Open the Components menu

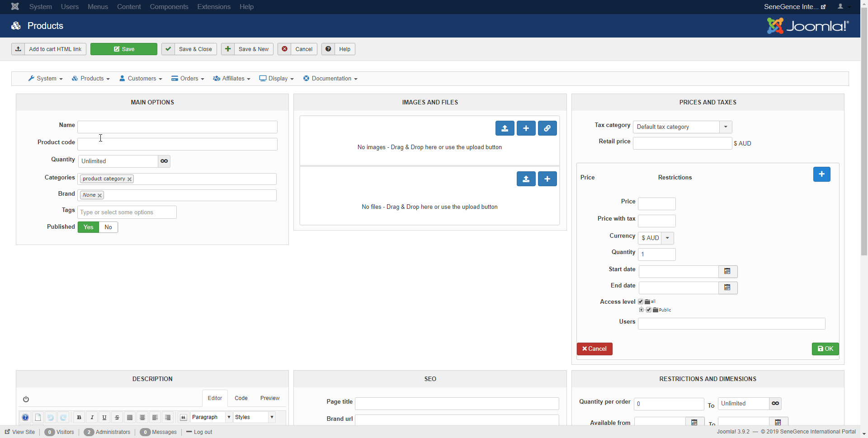click(169, 7)
